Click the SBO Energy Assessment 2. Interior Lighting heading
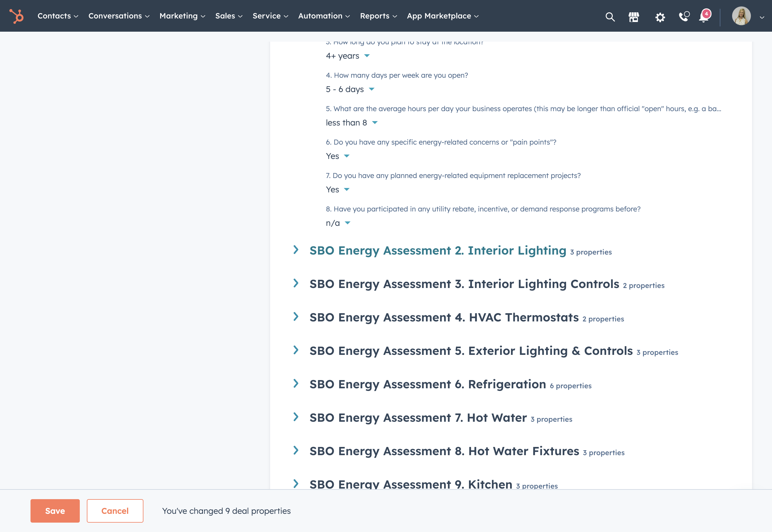The width and height of the screenshot is (772, 532). coord(438,251)
